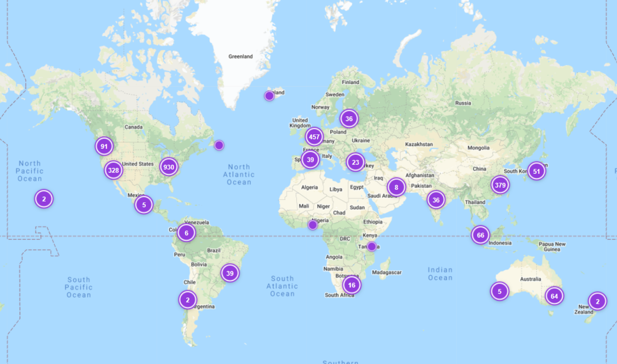This screenshot has width=617, height=364.
Task: Open the 91 marker over western Canada
Action: 104,146
